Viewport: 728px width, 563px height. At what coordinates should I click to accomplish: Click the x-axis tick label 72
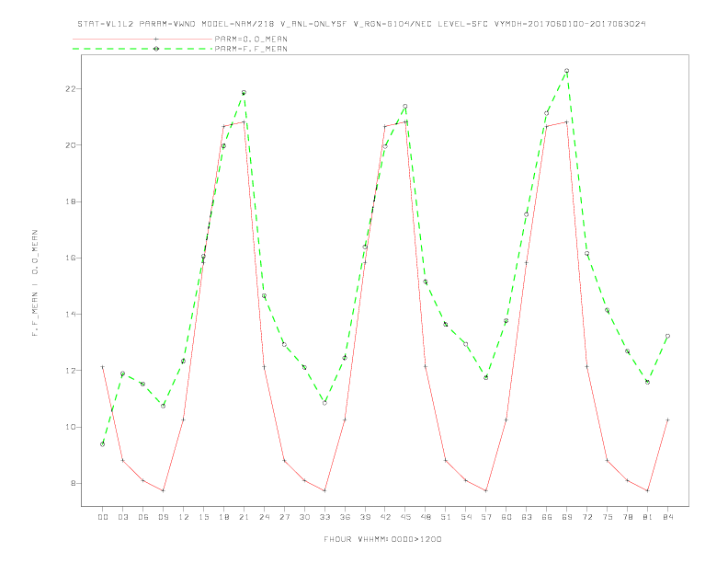(586, 517)
